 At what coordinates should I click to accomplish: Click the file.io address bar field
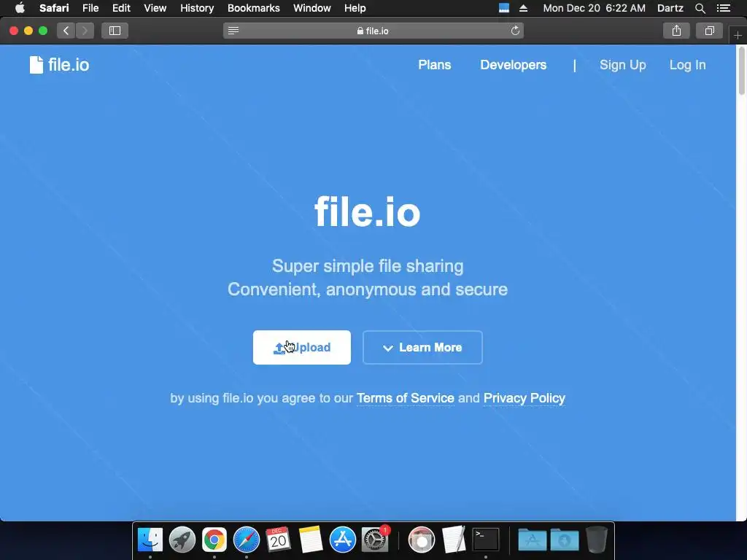click(x=373, y=31)
